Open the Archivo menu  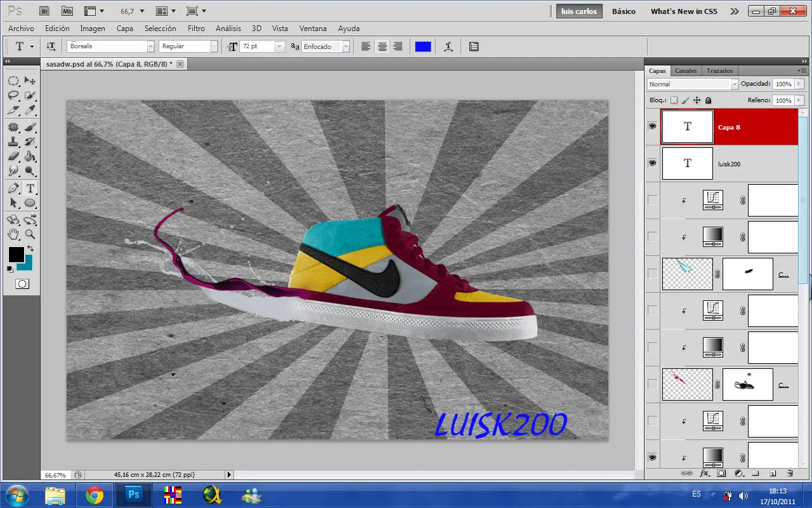click(x=21, y=29)
